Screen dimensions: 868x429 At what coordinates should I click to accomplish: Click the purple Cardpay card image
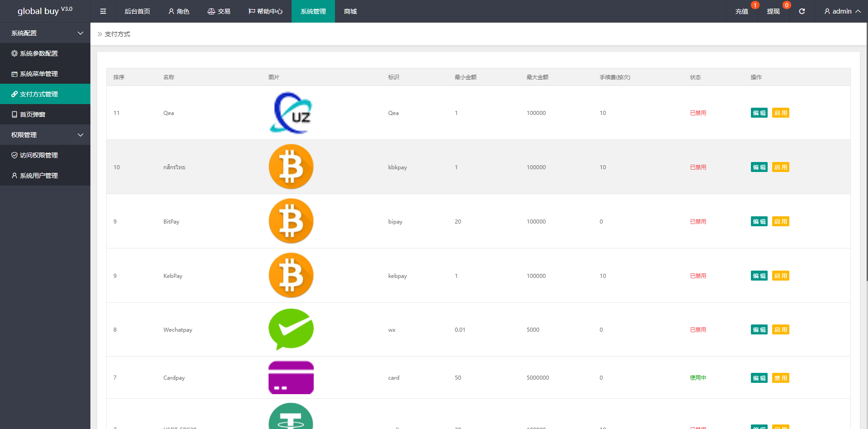pyautogui.click(x=291, y=377)
